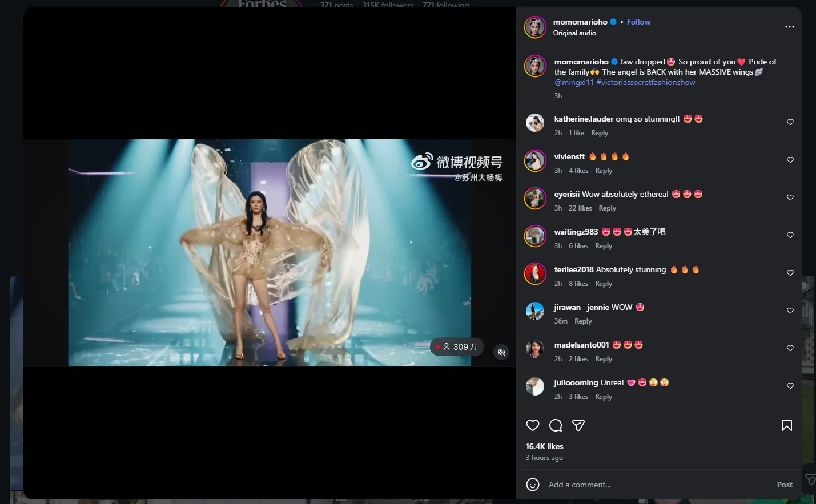Open the @mingxi11 mention link
Image resolution: width=816 pixels, height=504 pixels.
point(574,82)
